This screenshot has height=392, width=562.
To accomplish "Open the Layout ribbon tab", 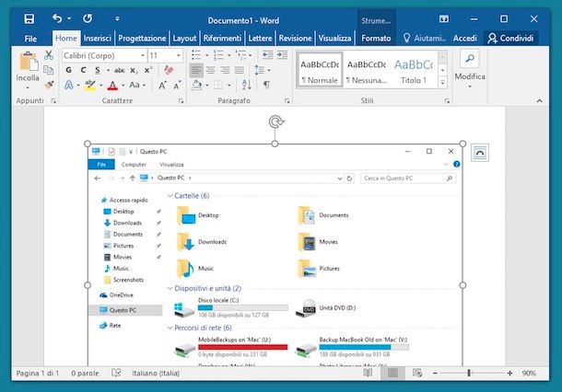I will [184, 39].
